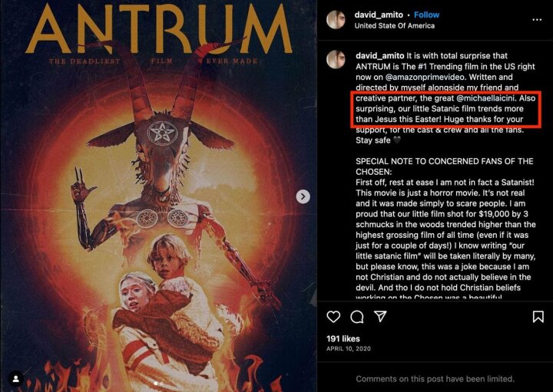553x392 pixels.
Task: Click david_amito username in caption
Action: pyautogui.click(x=380, y=56)
